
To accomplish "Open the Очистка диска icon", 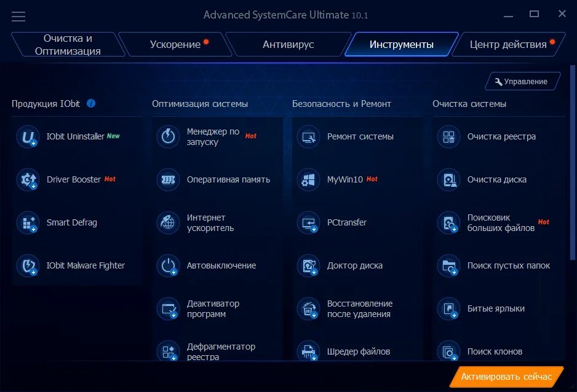I will pos(448,179).
